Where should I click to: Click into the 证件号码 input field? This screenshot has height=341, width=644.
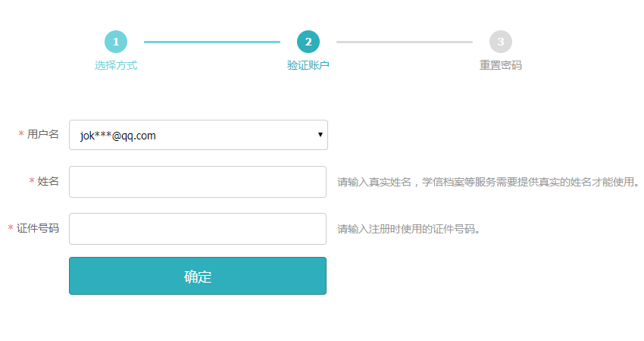(198, 229)
